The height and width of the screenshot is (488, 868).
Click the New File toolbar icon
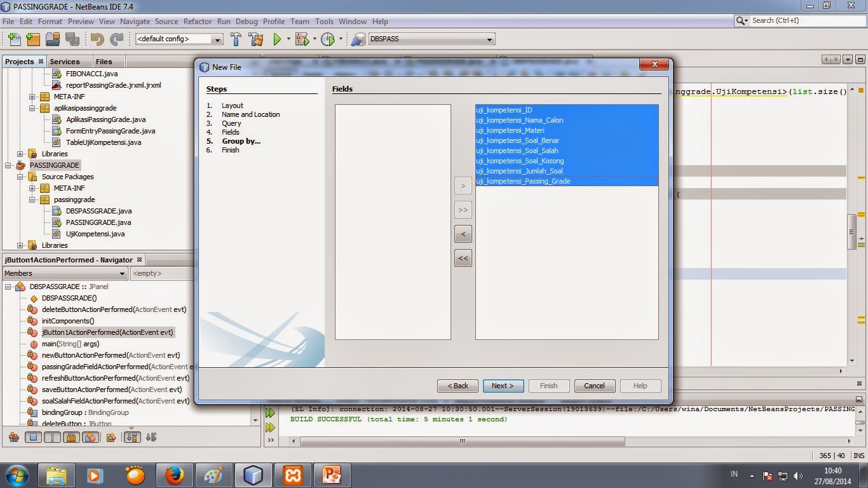pos(13,39)
